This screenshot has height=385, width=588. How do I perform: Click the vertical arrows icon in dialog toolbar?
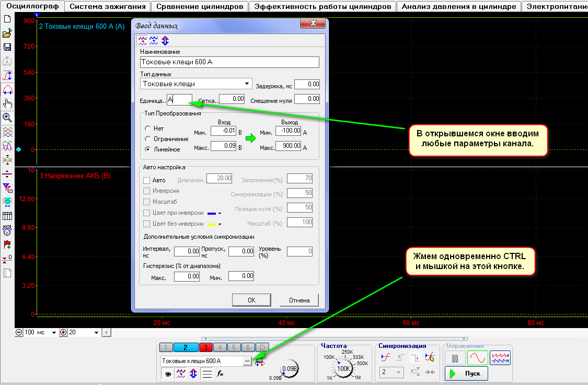coord(165,41)
